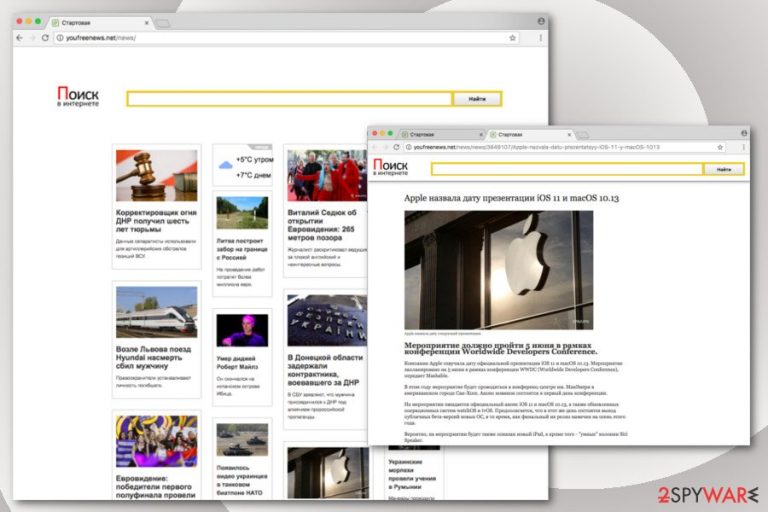
Task: Open profile icon in front window title bar
Action: pos(744,133)
